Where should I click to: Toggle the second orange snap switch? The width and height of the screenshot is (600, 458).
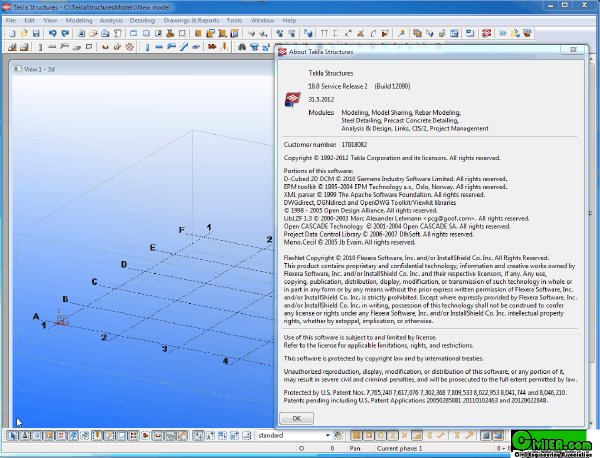point(368,435)
